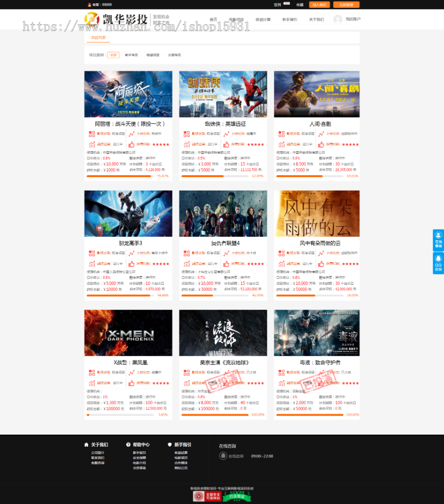Go to 我的账户 in header
Screen dimensions: 444x504
pyautogui.click(x=353, y=19)
